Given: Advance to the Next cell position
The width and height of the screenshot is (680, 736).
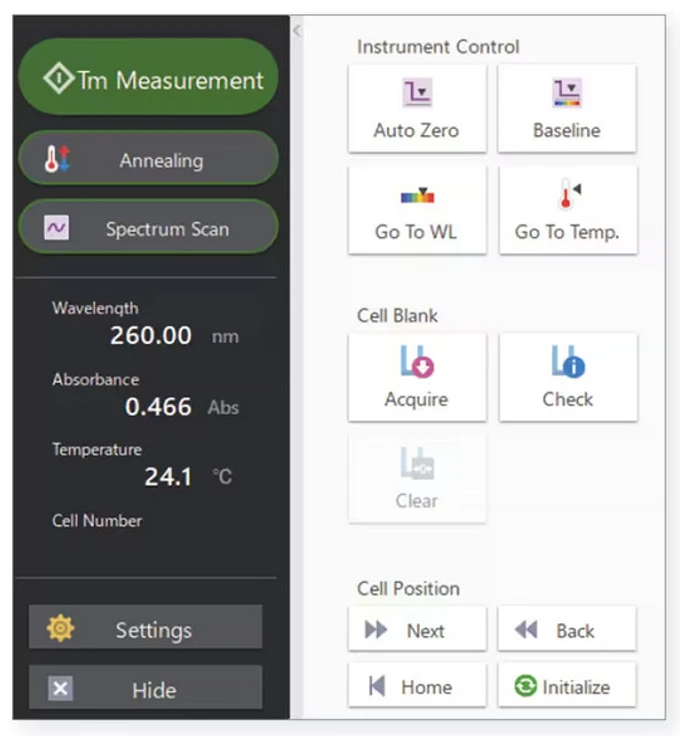Looking at the screenshot, I should tap(416, 630).
